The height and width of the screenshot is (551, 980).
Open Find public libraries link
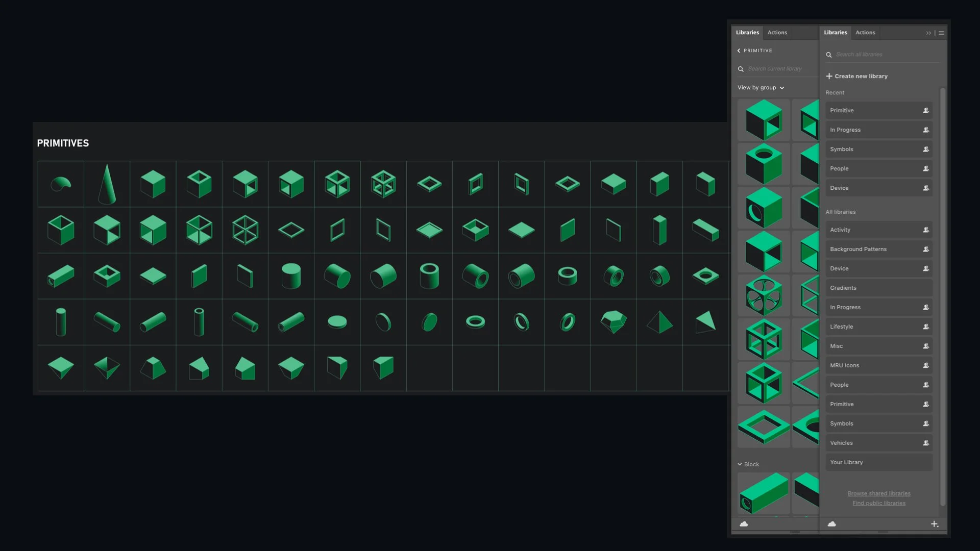coord(878,503)
